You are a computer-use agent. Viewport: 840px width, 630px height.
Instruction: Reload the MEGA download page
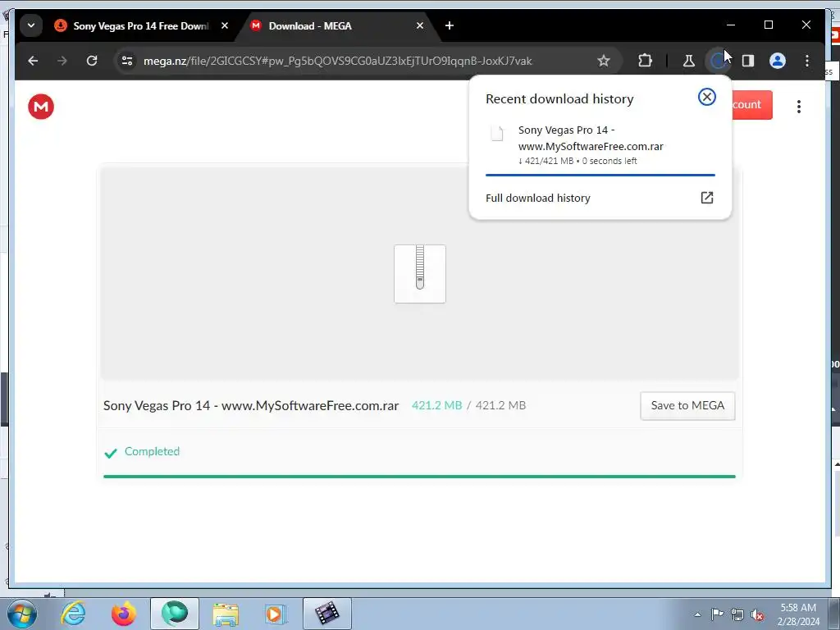tap(92, 61)
